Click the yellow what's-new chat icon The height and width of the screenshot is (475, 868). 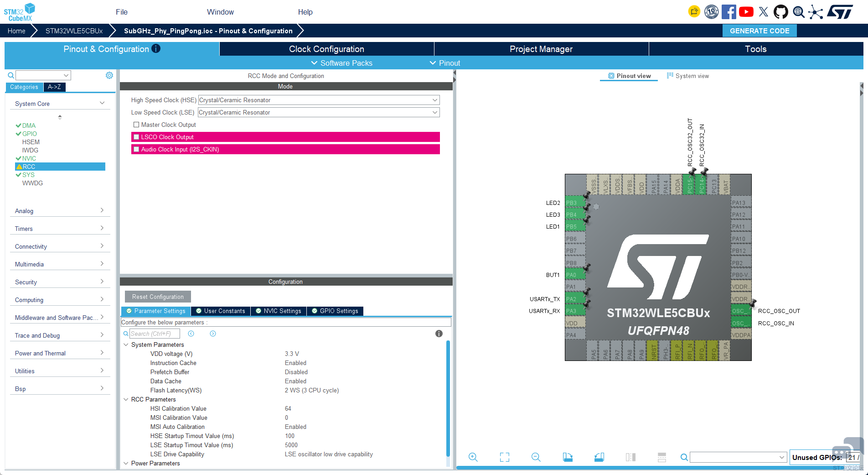(694, 12)
